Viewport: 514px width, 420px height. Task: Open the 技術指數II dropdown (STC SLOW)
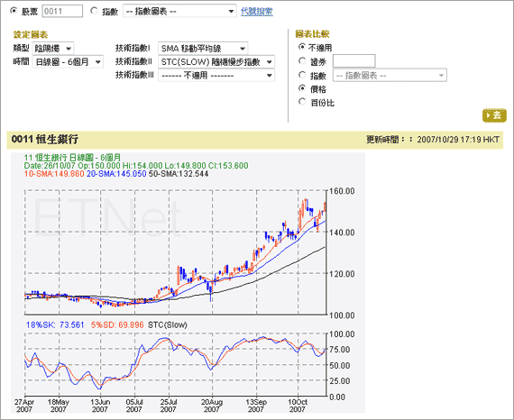pyautogui.click(x=216, y=62)
